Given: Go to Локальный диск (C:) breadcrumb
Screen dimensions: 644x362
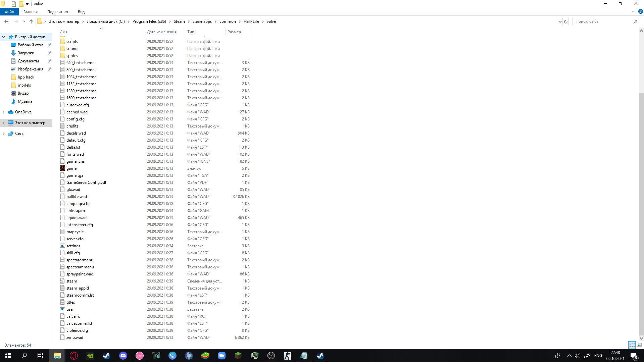Looking at the screenshot, I should pos(106,21).
